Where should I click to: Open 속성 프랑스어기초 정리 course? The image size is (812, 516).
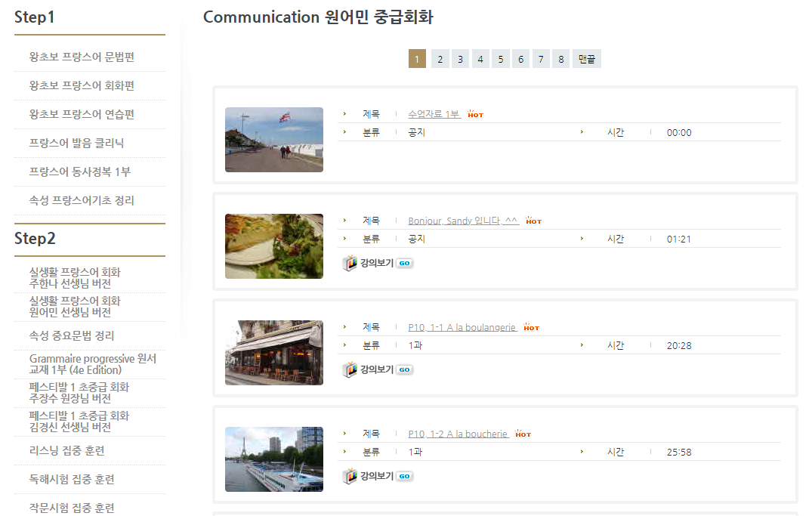click(x=82, y=201)
